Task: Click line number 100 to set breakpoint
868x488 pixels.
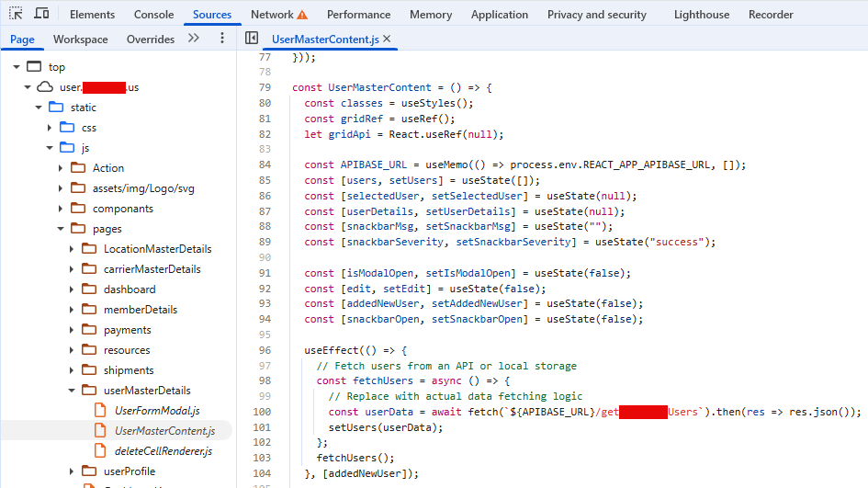Action: [262, 412]
